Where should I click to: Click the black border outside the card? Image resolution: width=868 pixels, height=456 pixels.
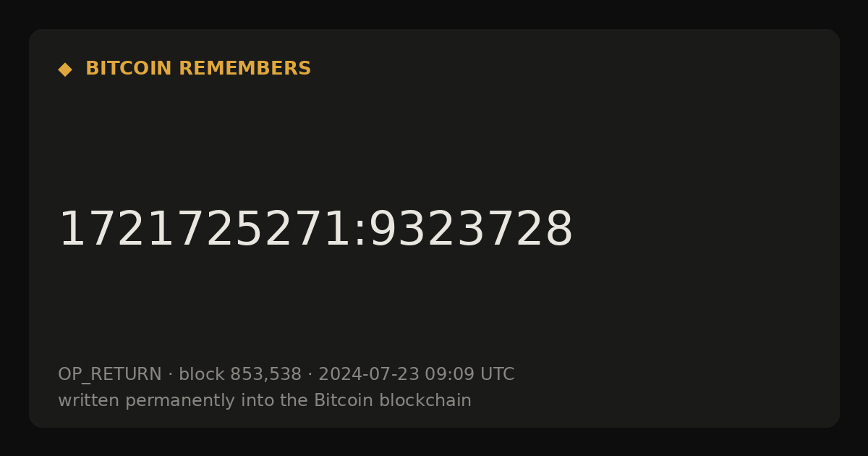[x=434, y=13]
